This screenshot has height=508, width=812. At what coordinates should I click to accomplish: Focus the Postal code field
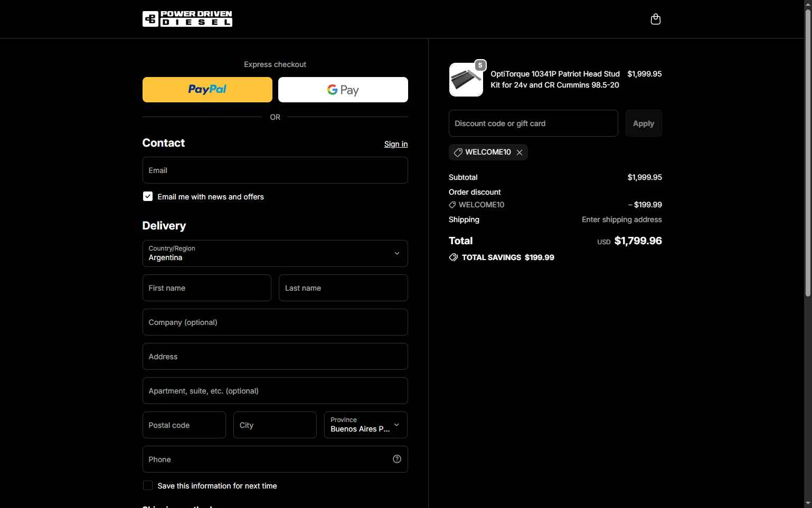tap(184, 425)
